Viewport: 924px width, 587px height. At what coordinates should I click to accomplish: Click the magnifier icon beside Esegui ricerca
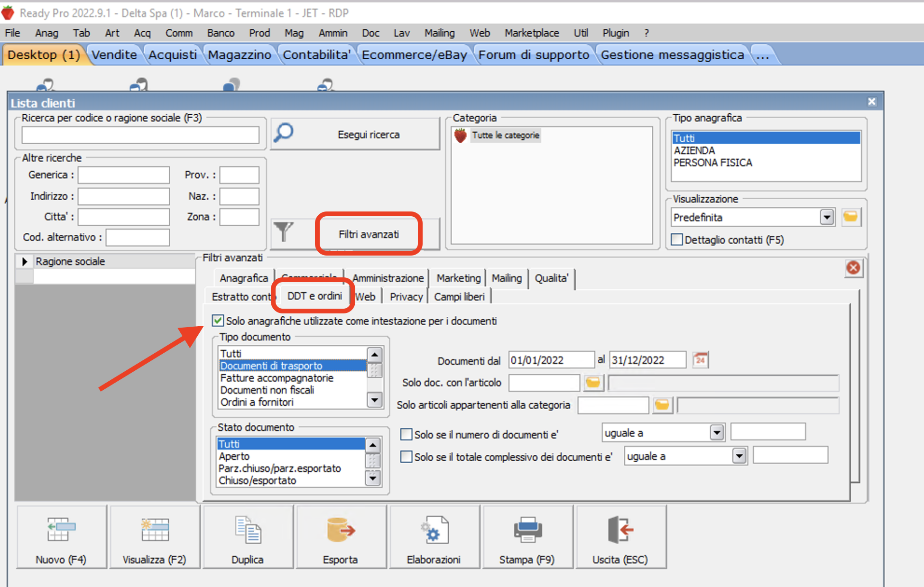pos(284,134)
